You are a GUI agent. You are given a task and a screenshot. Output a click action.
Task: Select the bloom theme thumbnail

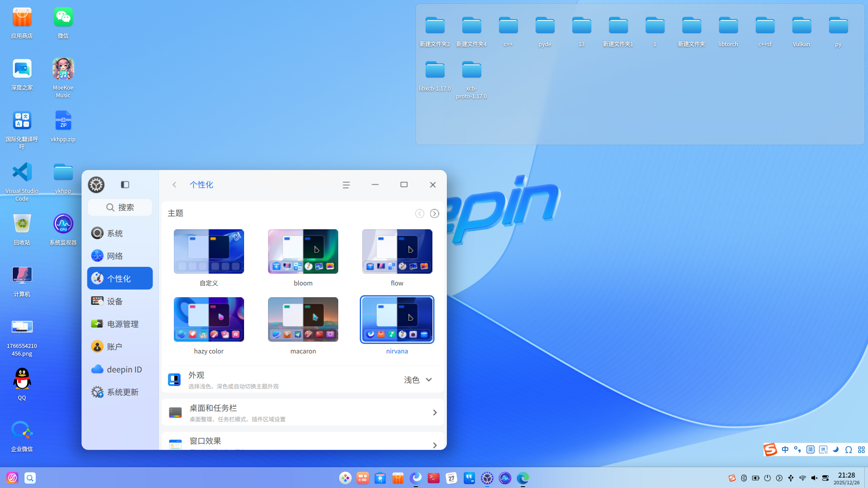[x=303, y=251]
